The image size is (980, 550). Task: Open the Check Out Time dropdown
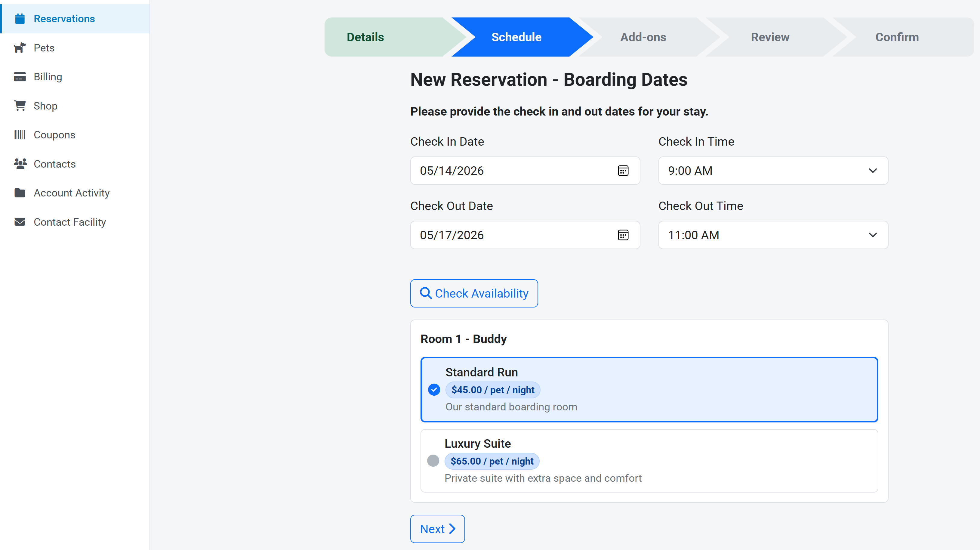pos(773,235)
